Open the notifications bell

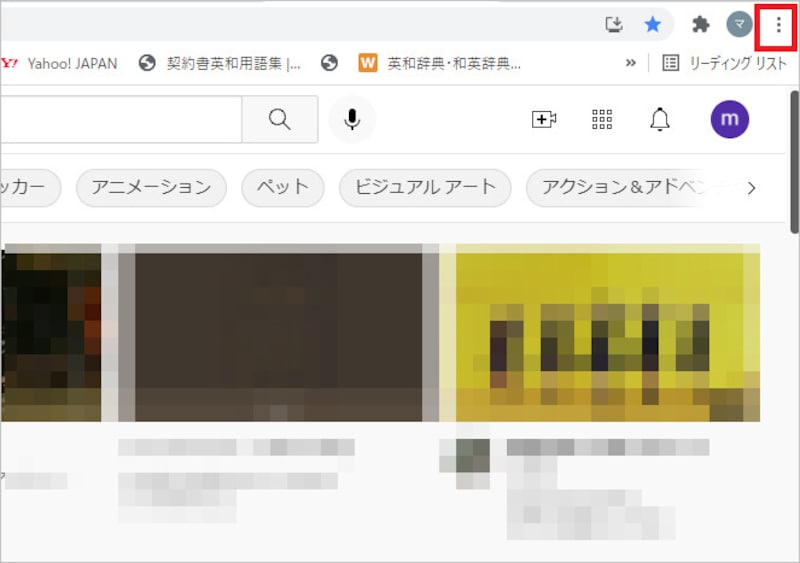[660, 120]
